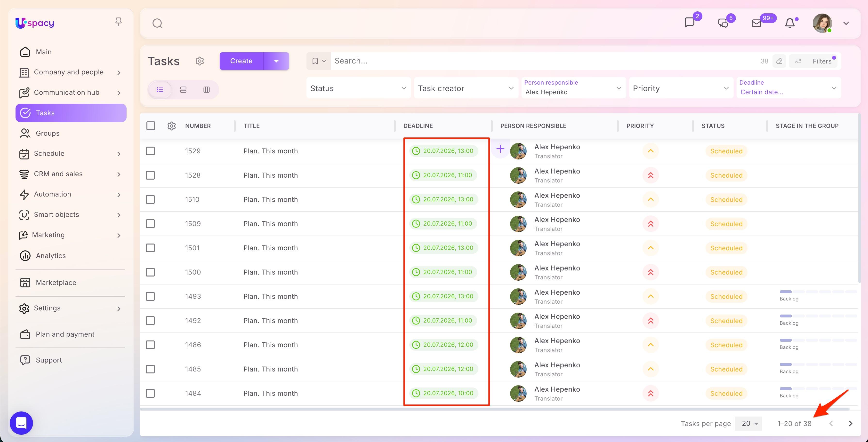Image resolution: width=868 pixels, height=442 pixels.
Task: Click the table column settings gear
Action: (171, 126)
